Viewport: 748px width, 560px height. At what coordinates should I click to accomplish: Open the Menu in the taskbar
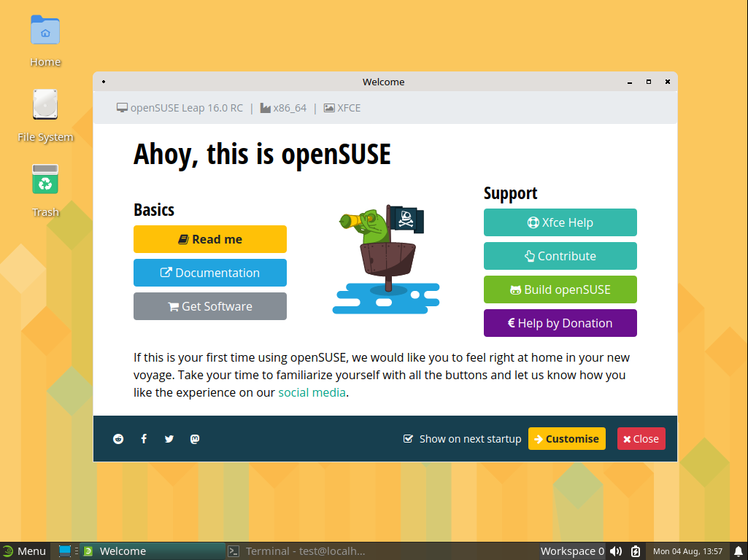pyautogui.click(x=24, y=551)
